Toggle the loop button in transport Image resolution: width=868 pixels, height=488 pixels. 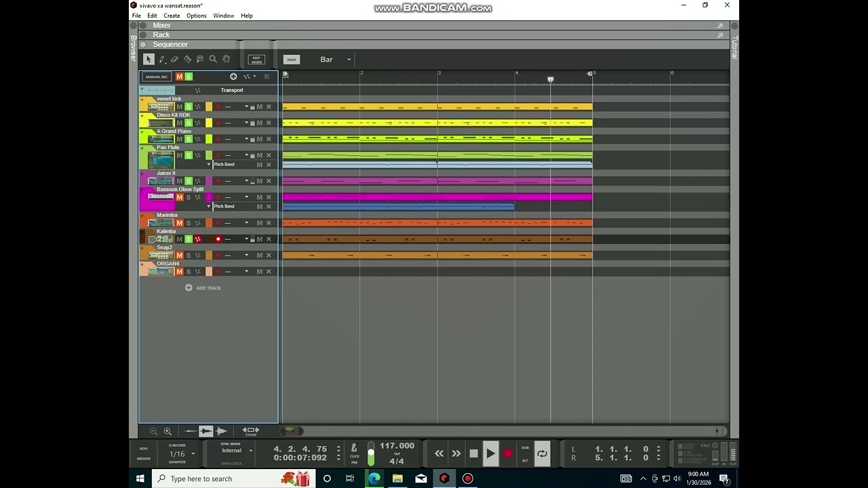(542, 453)
